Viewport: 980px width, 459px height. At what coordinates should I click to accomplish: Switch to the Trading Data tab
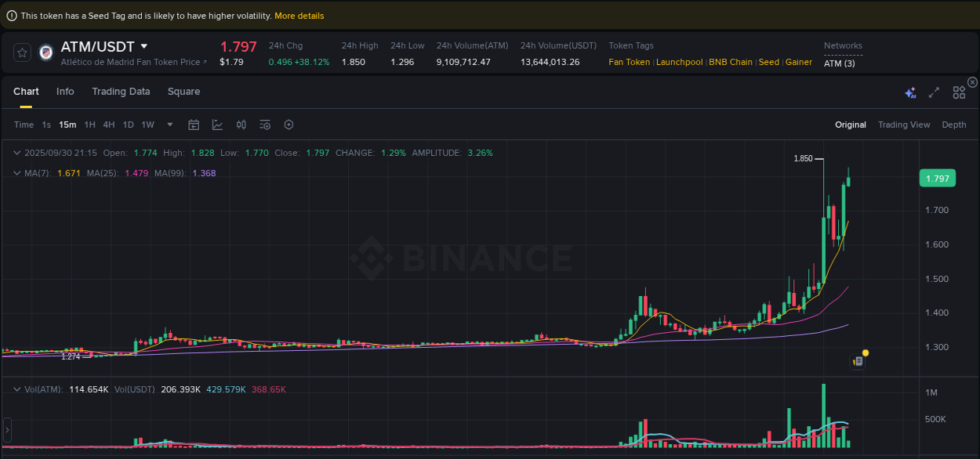[x=121, y=92]
